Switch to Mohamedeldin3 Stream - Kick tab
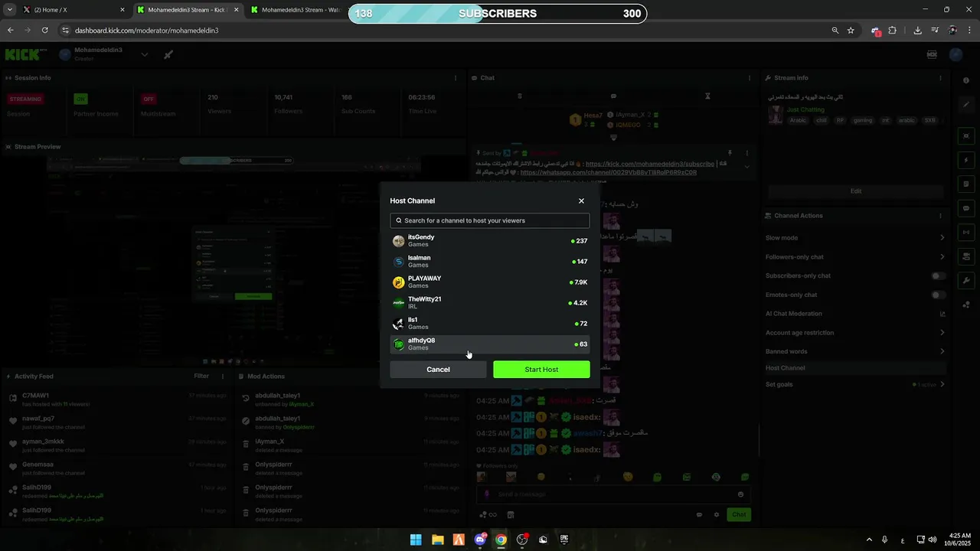This screenshot has height=551, width=980. point(188,10)
